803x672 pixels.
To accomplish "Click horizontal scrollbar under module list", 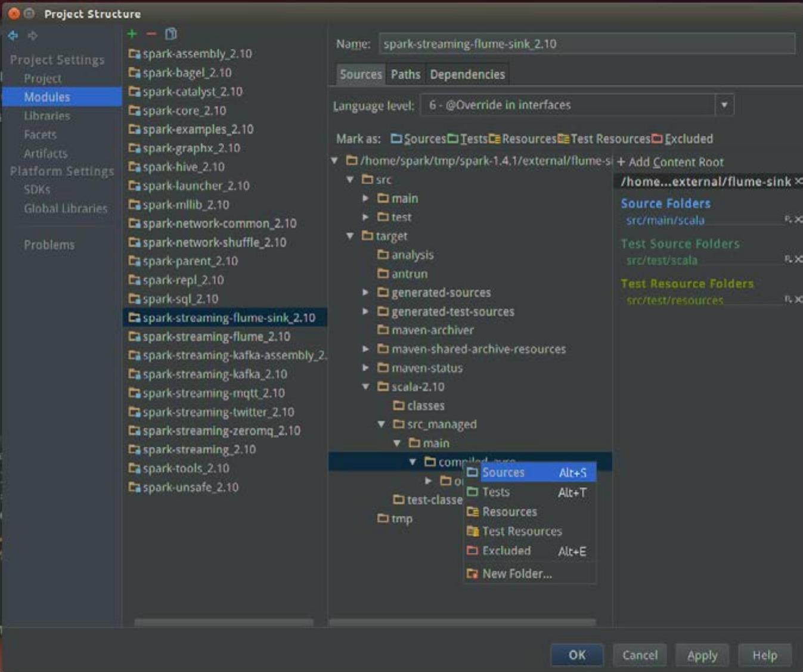I will click(x=224, y=622).
